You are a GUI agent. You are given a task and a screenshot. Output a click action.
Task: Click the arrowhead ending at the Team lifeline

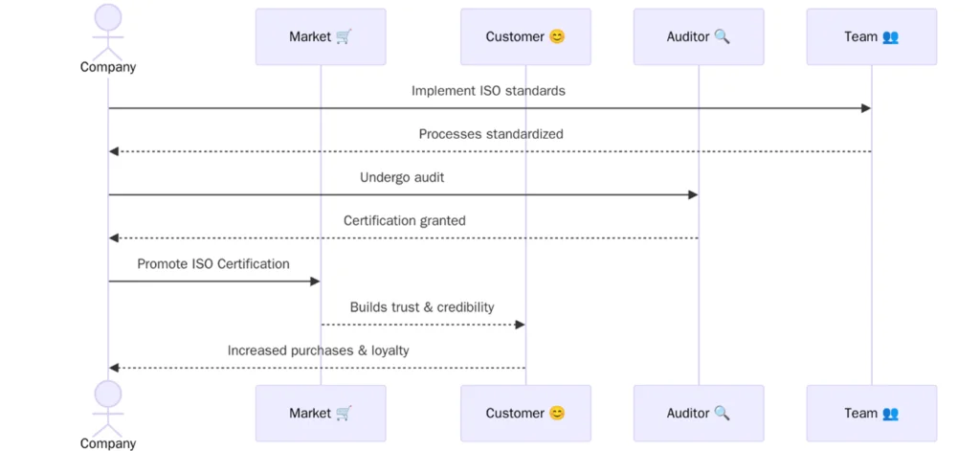pyautogui.click(x=865, y=108)
